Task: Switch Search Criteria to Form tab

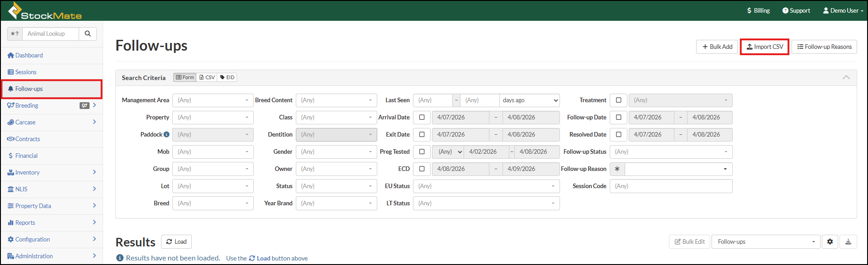Action: (185, 77)
